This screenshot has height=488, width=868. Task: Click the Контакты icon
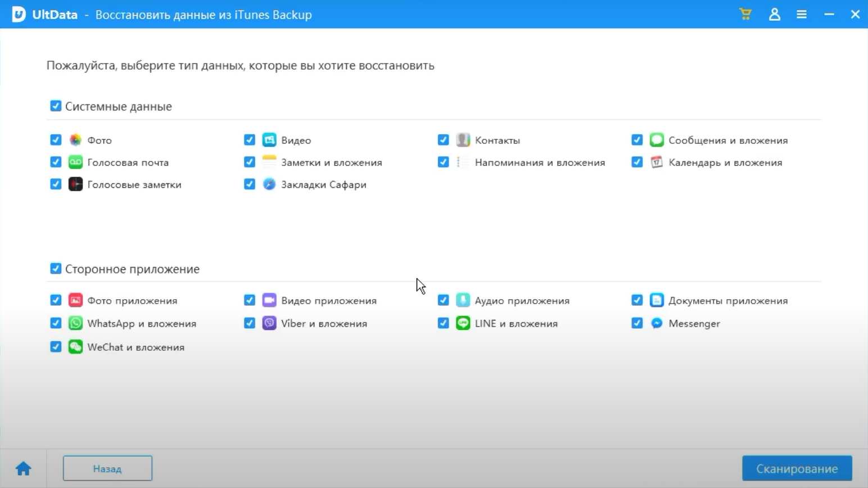463,139
